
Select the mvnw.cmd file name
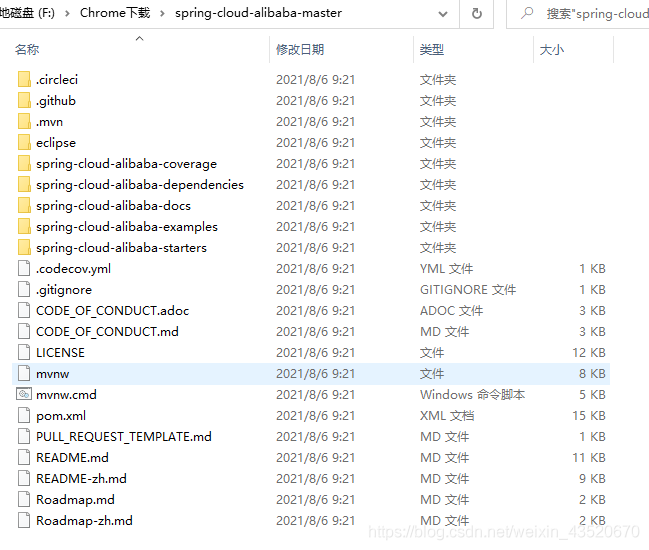[66, 394]
